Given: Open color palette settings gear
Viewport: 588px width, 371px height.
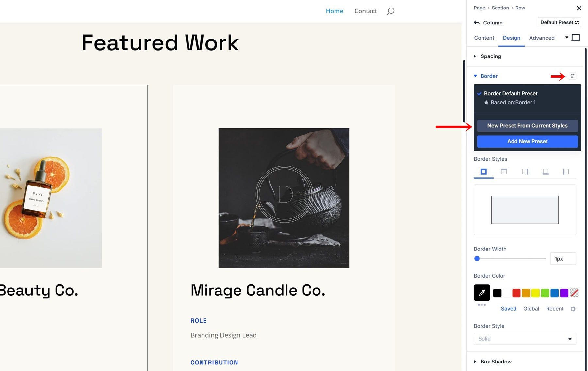Looking at the screenshot, I should 573,309.
